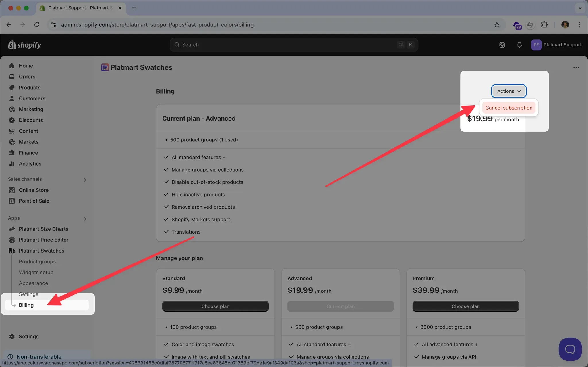Click the Content image icon
588x367 pixels.
point(12,131)
